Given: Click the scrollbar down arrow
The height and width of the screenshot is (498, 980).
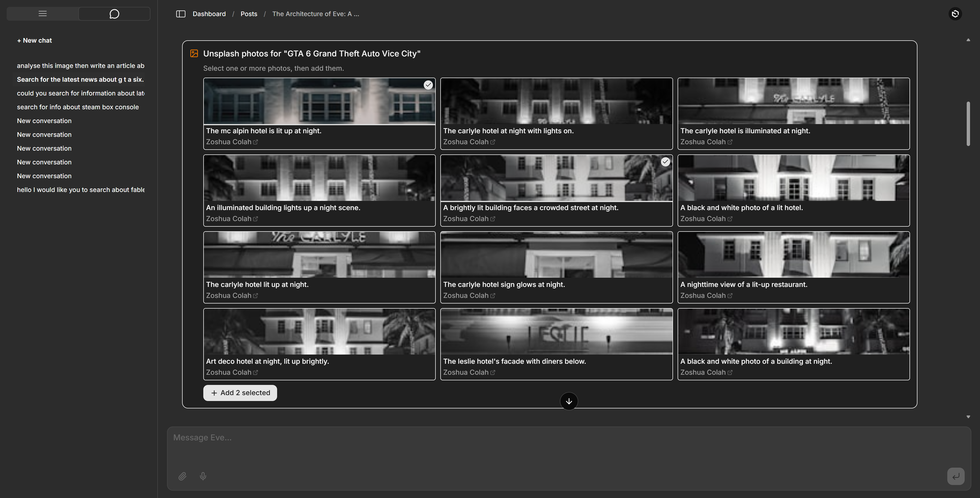Looking at the screenshot, I should 968,417.
